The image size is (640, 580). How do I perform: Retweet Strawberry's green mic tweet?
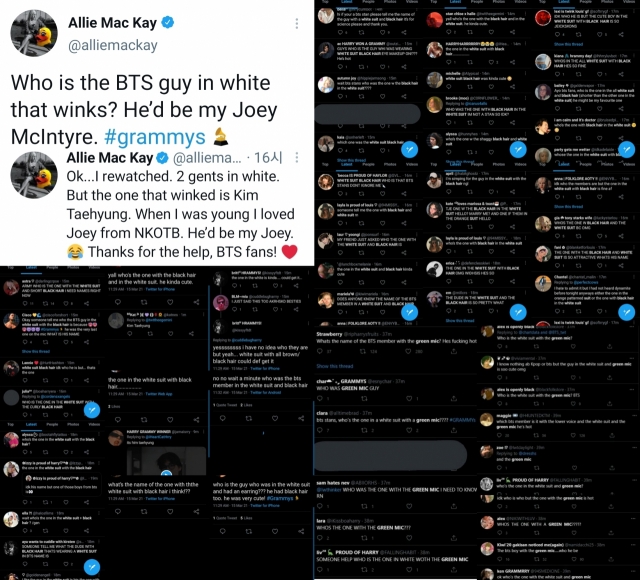pos(362,351)
